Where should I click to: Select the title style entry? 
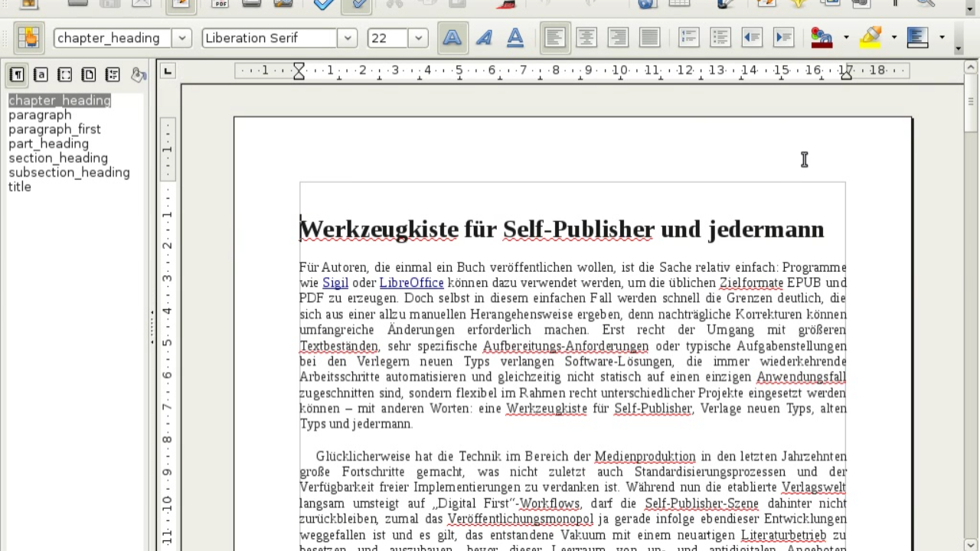tap(20, 187)
